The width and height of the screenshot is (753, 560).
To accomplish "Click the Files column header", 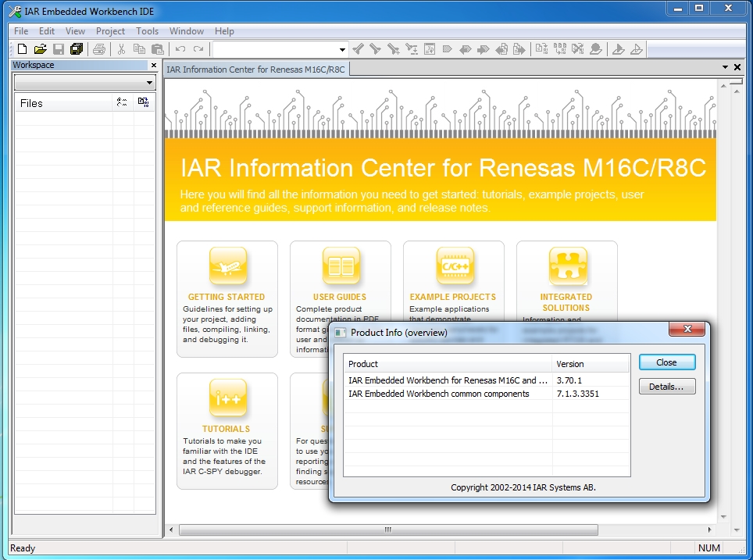I will coord(63,103).
